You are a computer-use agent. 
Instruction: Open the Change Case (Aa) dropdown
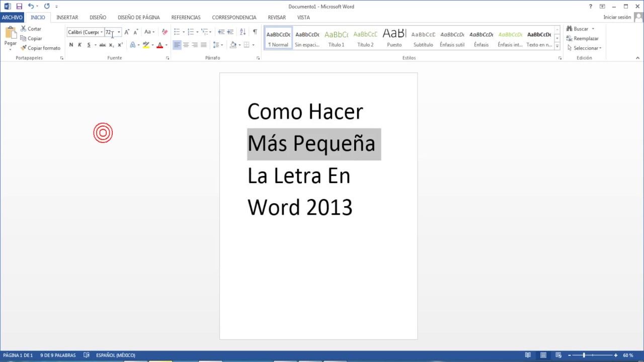149,32
